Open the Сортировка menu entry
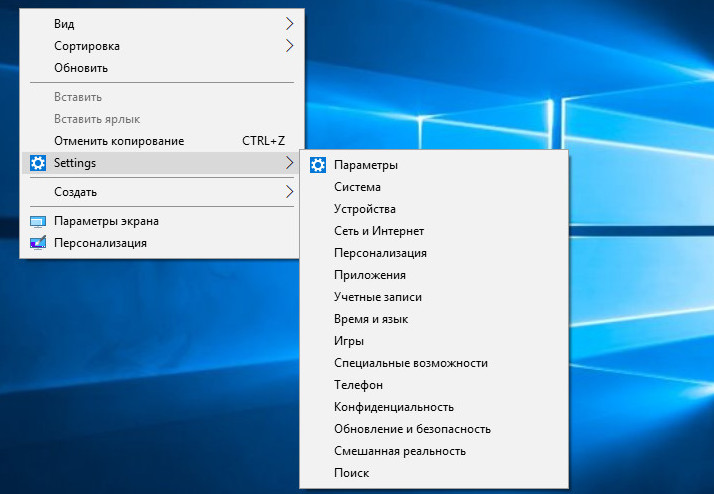Image resolution: width=714 pixels, height=494 pixels. 160,46
